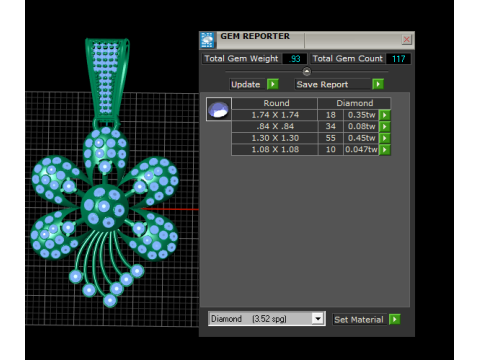Click green arrow for .84 X .84 row

[385, 127]
